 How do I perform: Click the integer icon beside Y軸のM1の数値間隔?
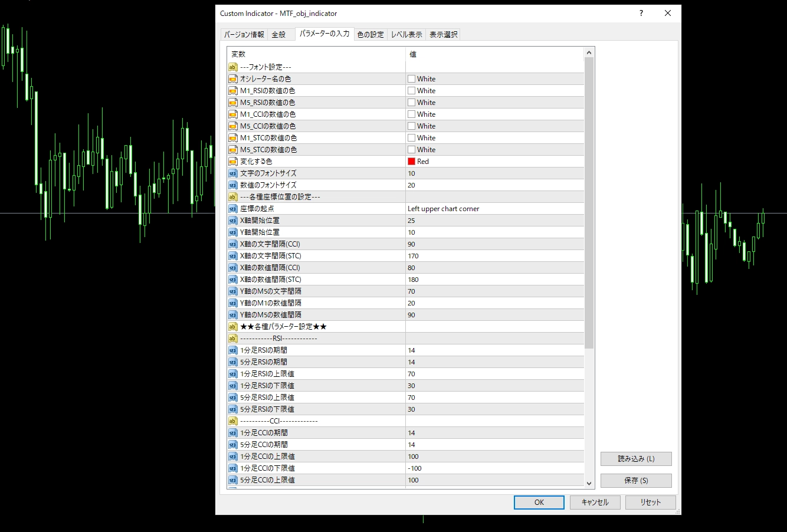coord(233,303)
